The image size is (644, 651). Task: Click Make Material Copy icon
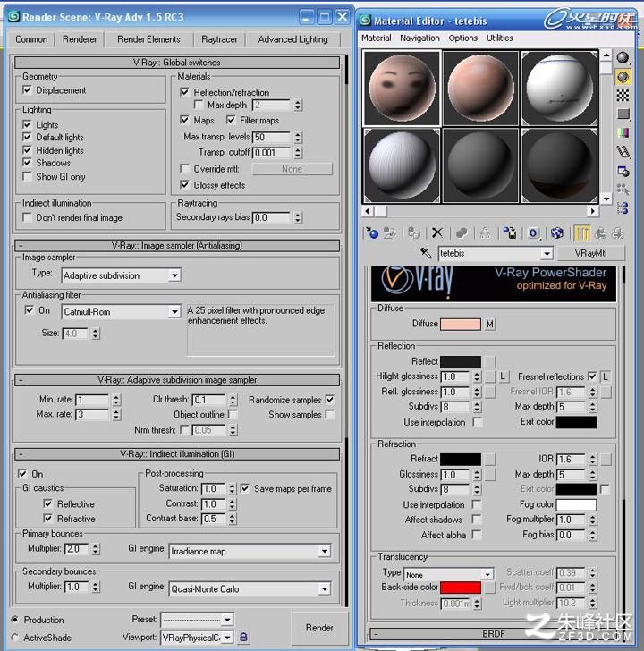(462, 232)
